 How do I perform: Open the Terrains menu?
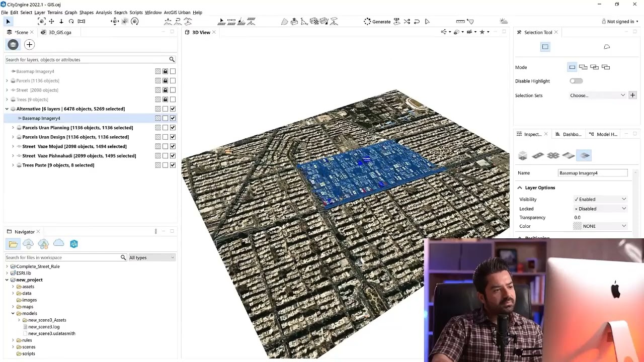[x=55, y=13]
